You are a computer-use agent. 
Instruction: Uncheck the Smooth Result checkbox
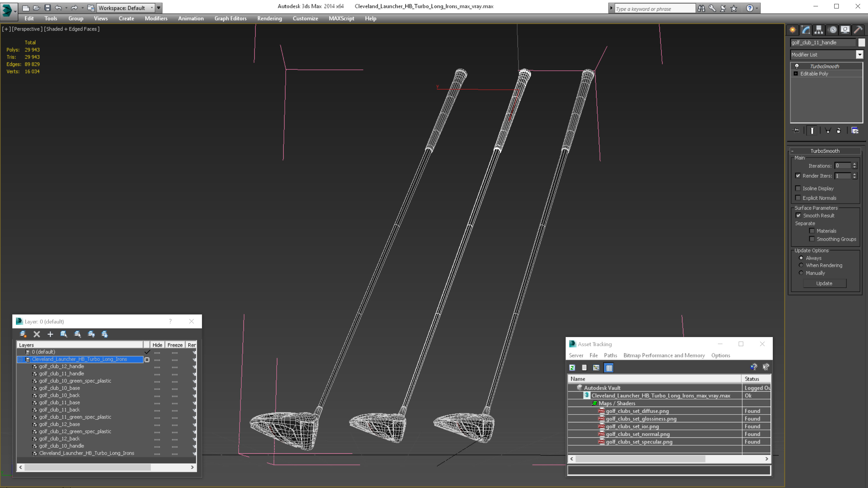point(798,216)
